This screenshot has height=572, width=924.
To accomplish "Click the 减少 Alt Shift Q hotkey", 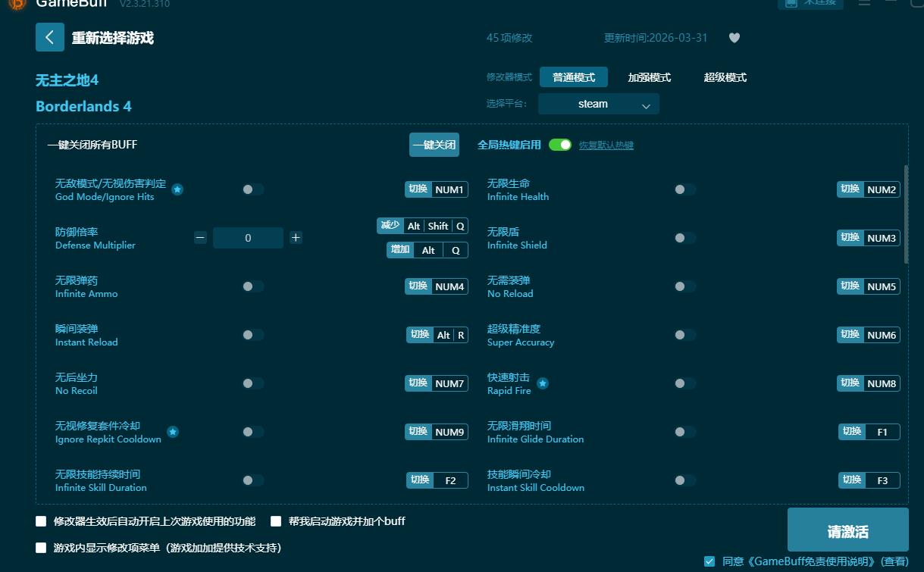I will click(422, 226).
